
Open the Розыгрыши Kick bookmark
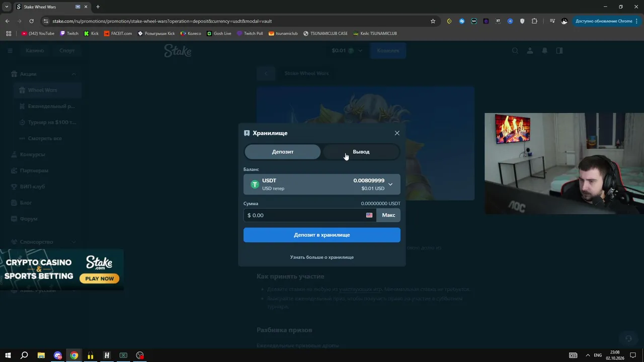[156, 34]
